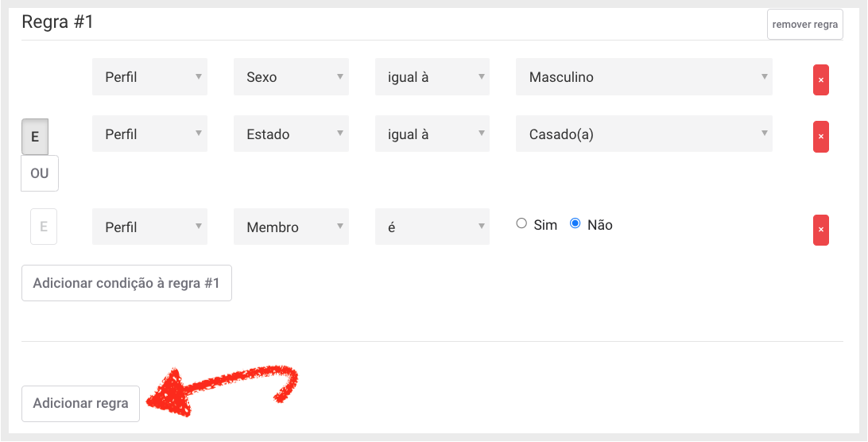868x442 pixels.
Task: Open the Membro field dropdown
Action: [291, 227]
